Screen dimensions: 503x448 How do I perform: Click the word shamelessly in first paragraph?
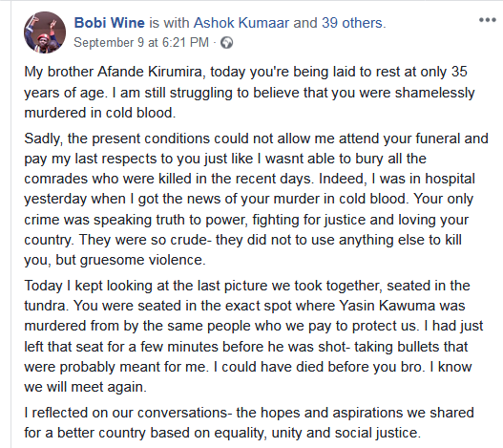tap(434, 93)
